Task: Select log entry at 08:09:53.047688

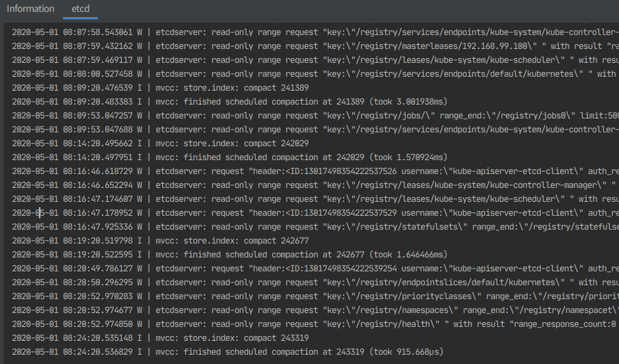Action: tap(315, 130)
